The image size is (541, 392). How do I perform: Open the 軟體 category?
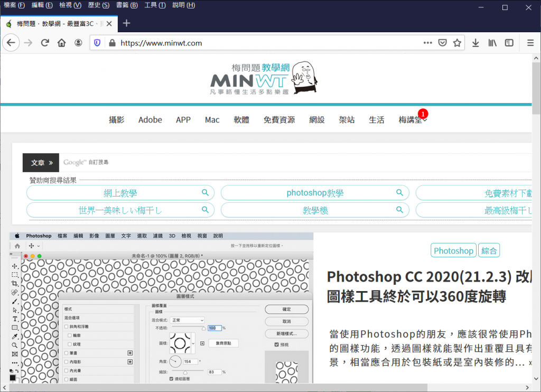coord(241,120)
